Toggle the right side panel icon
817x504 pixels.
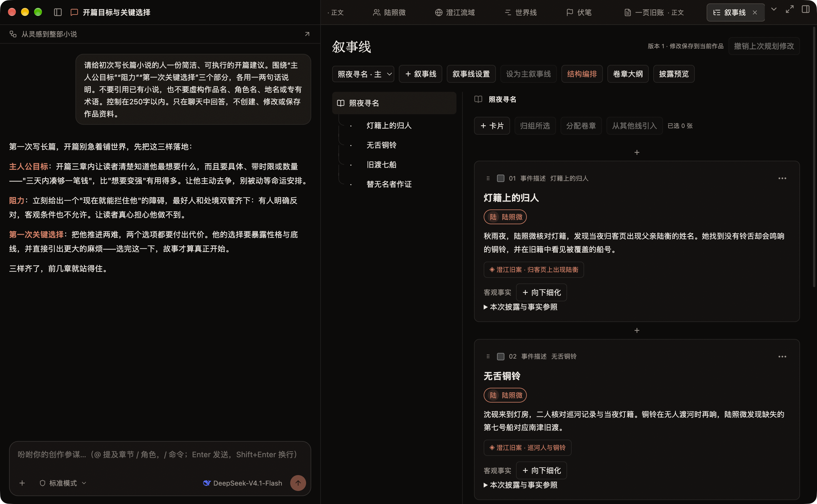click(x=806, y=9)
